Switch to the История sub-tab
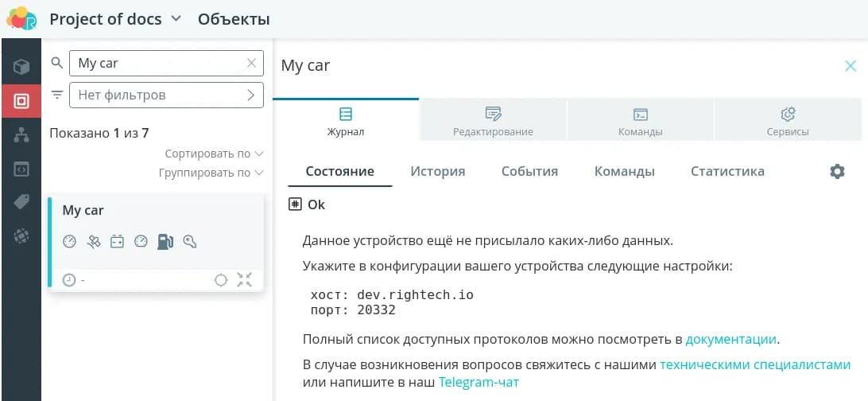 click(x=437, y=172)
